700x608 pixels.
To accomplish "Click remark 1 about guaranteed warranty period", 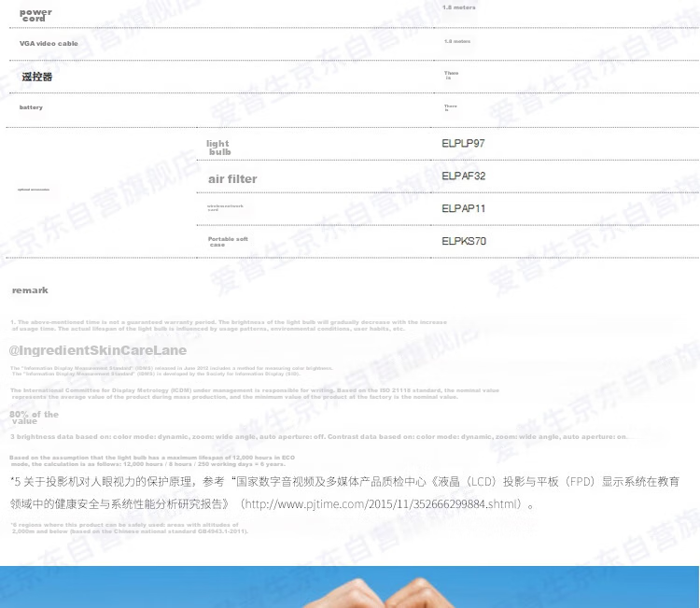I will [x=229, y=325].
